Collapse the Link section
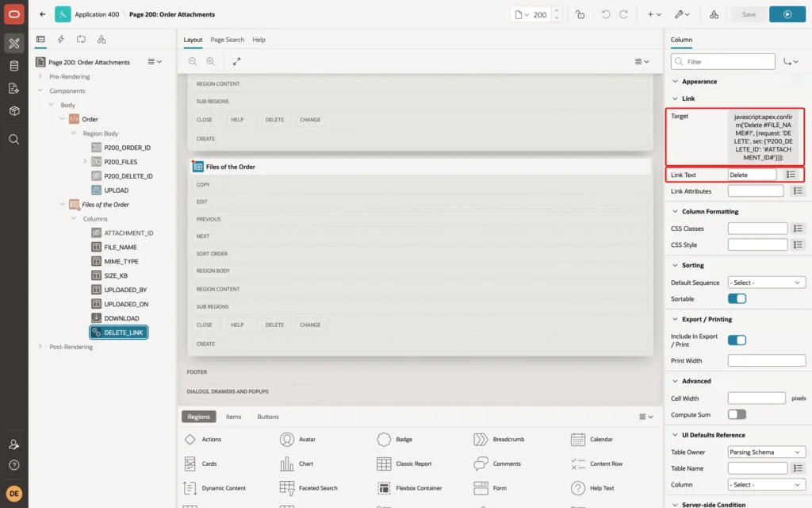Viewport: 812px width, 508px height. 675,98
